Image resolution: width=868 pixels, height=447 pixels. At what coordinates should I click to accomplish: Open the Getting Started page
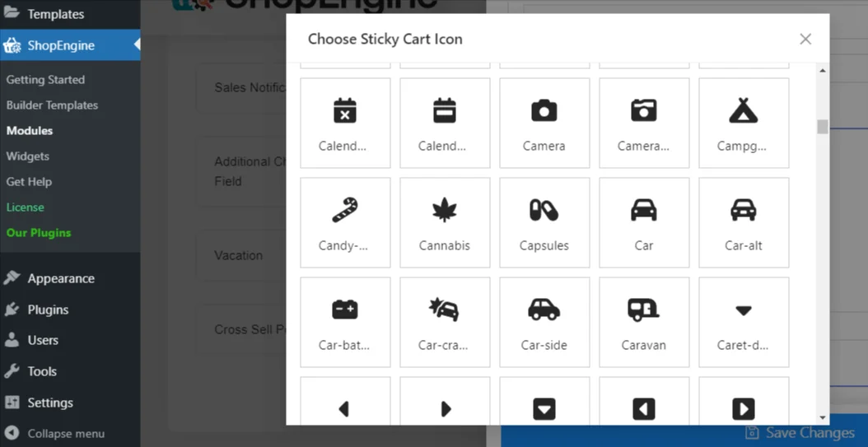45,80
